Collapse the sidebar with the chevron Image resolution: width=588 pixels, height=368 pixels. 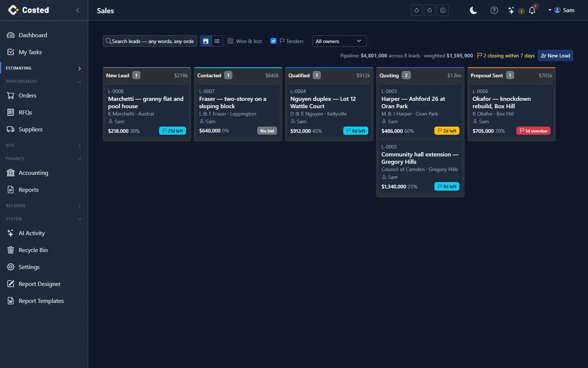78,10
